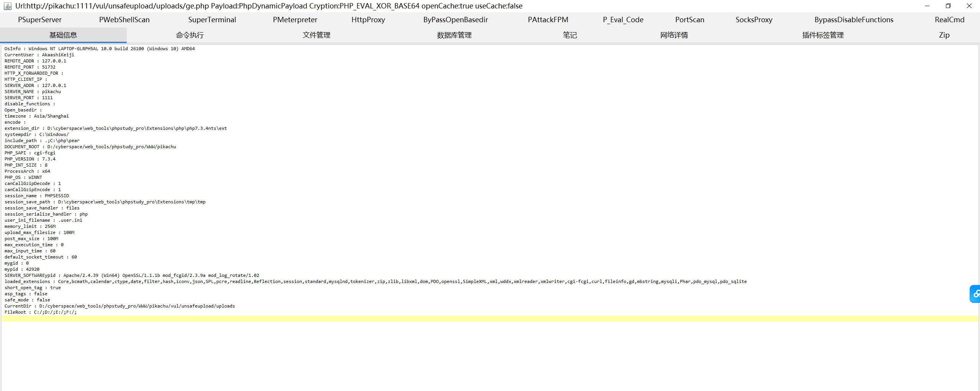Screen dimensions: 980x391
Task: Switch to 插件标签管理 tab
Action: point(823,35)
